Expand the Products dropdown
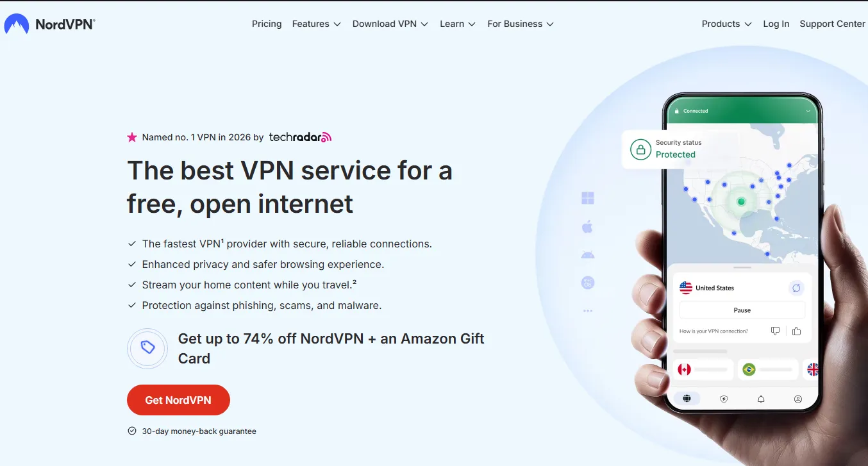 pos(726,24)
